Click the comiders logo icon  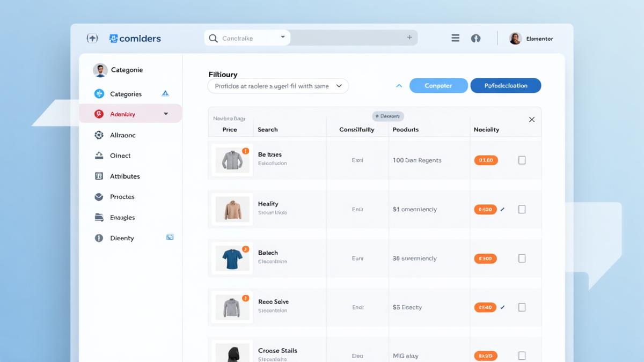pyautogui.click(x=113, y=39)
